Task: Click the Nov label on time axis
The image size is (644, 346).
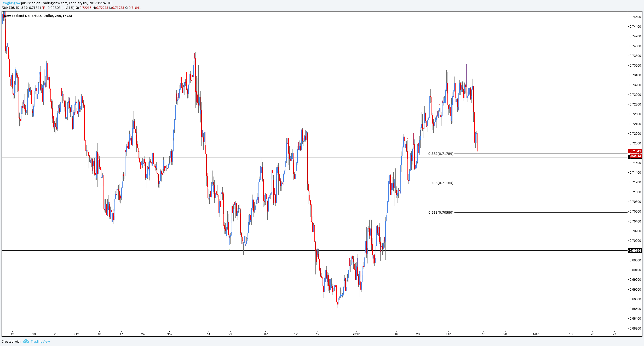Action: point(169,334)
